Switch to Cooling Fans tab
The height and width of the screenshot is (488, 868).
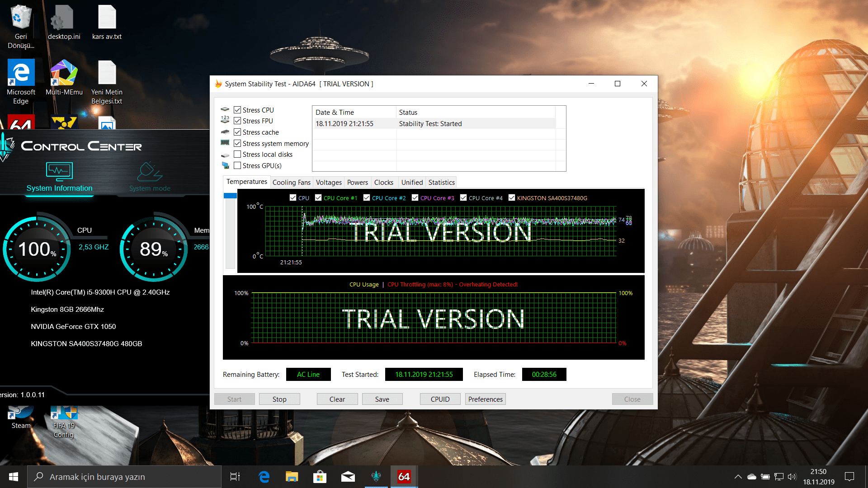[x=291, y=182]
